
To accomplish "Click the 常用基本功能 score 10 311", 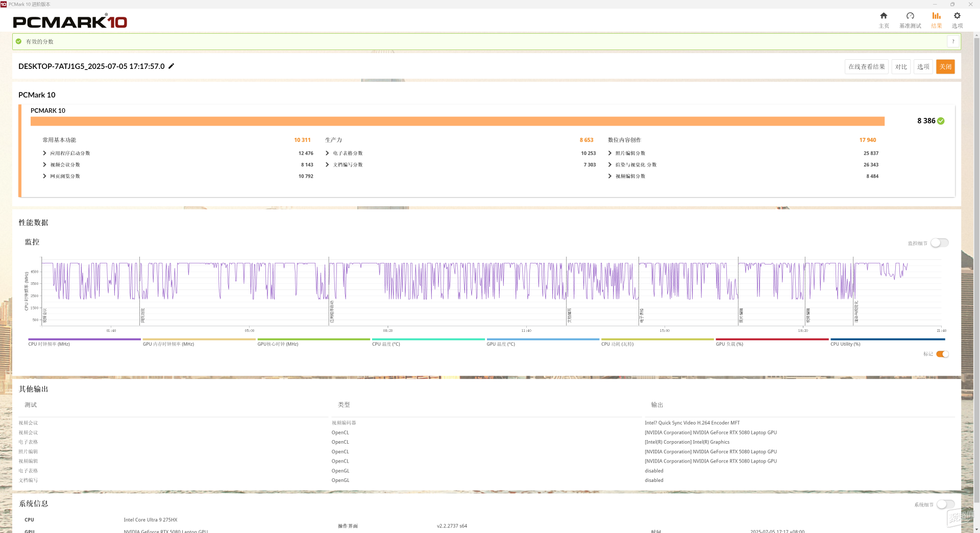I will (x=302, y=140).
